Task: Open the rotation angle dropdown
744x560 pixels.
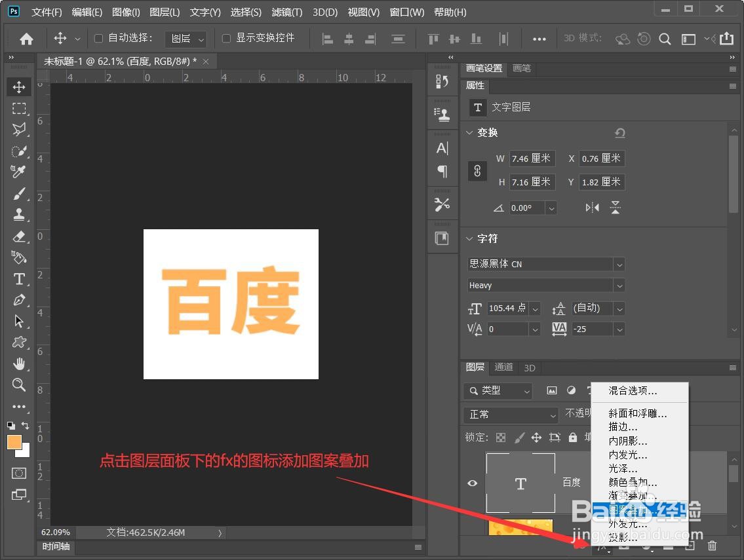Action: (551, 208)
